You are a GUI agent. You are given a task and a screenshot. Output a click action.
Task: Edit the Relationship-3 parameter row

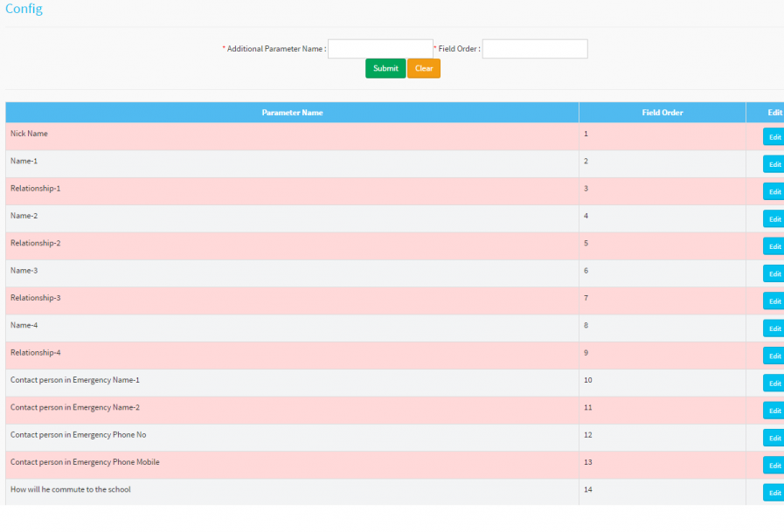click(774, 301)
